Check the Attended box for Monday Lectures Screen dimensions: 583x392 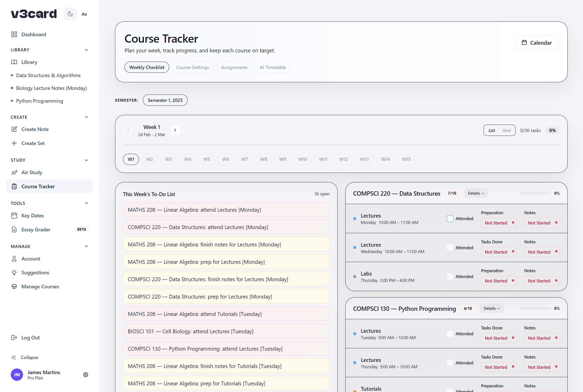450,218
